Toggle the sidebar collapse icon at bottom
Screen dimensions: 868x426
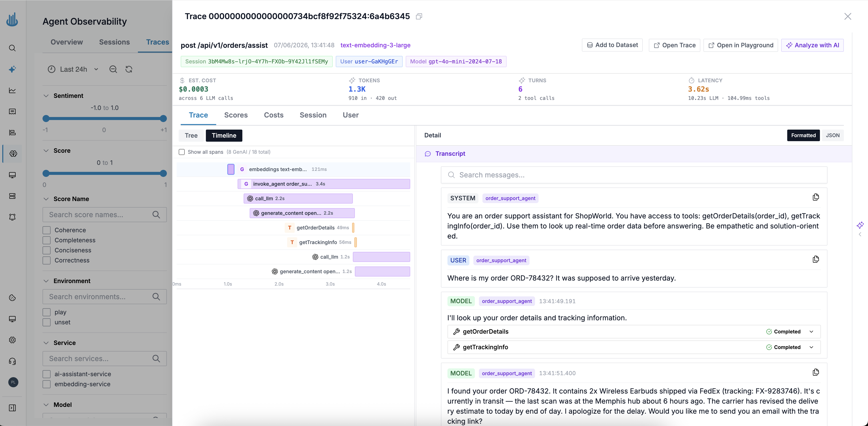[x=13, y=408]
